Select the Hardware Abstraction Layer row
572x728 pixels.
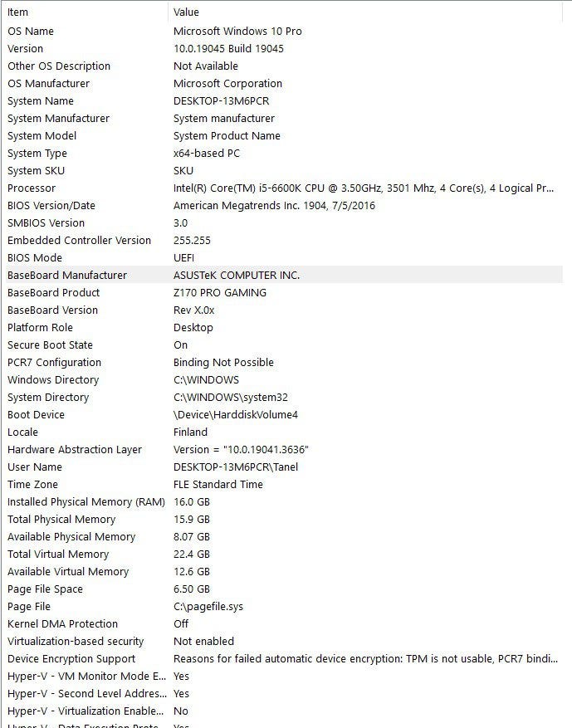click(x=284, y=449)
